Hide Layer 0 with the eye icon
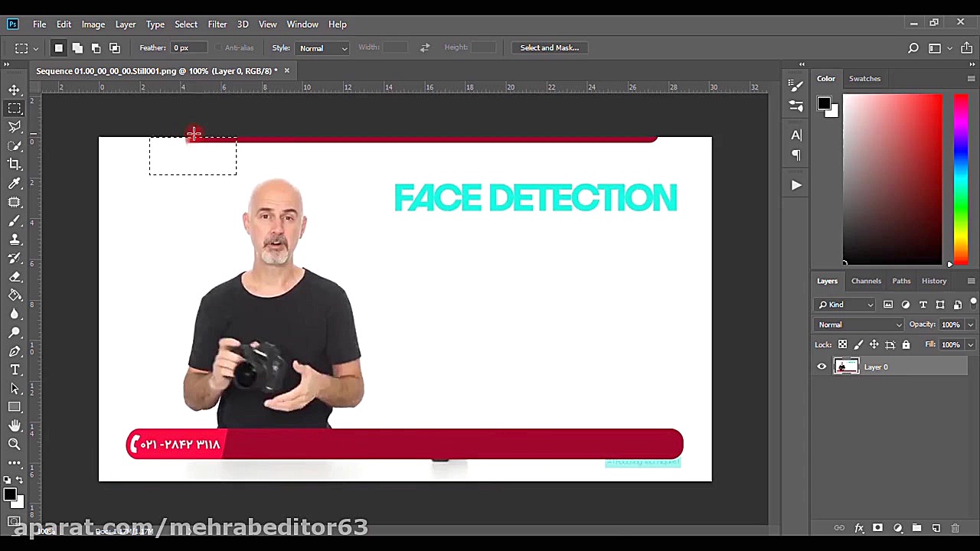 point(822,367)
